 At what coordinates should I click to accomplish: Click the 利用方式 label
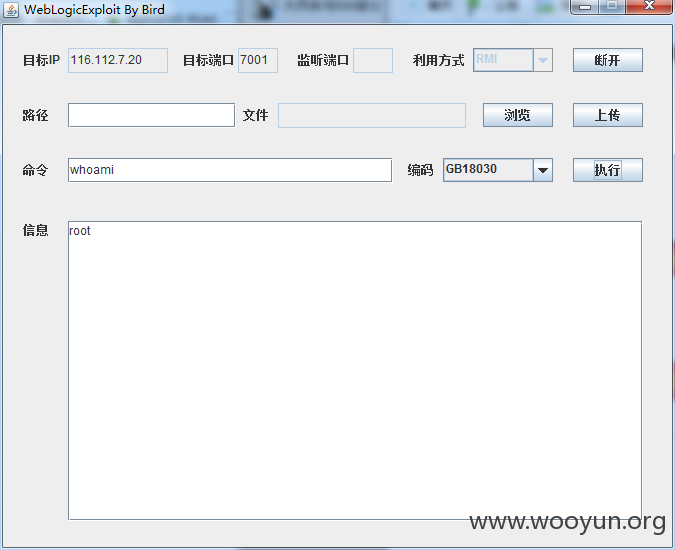pos(439,60)
